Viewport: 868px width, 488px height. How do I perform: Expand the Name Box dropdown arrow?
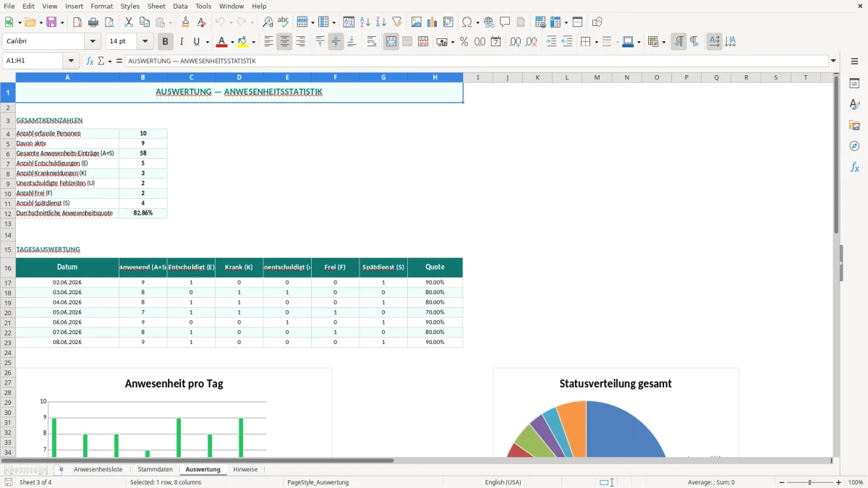pos(71,61)
